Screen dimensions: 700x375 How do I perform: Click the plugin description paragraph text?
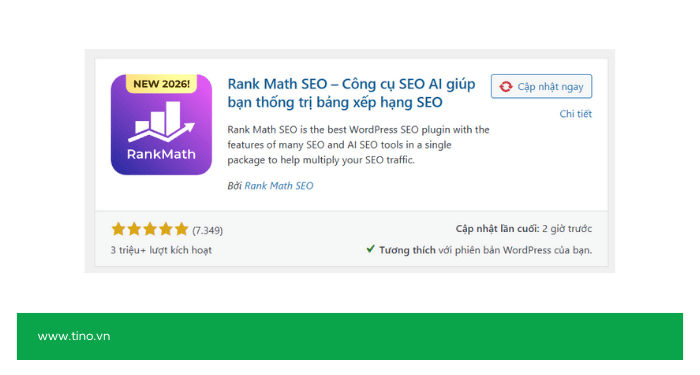pyautogui.click(x=358, y=145)
